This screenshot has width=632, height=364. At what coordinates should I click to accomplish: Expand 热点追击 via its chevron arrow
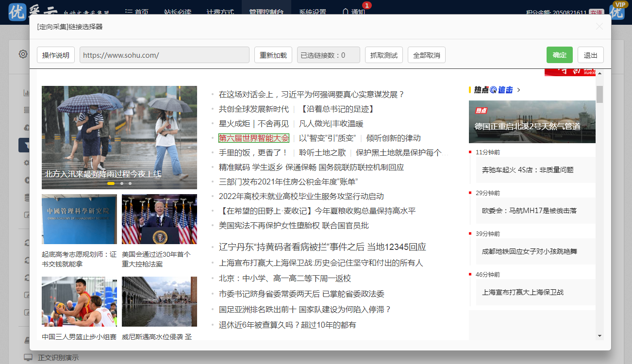518,90
